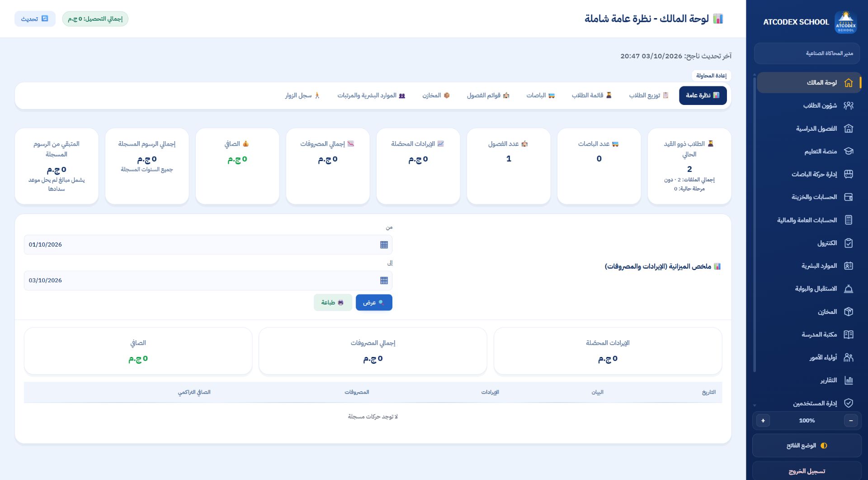868x480 pixels.
Task: Click the ATCODEX School logo icon
Action: (845, 22)
